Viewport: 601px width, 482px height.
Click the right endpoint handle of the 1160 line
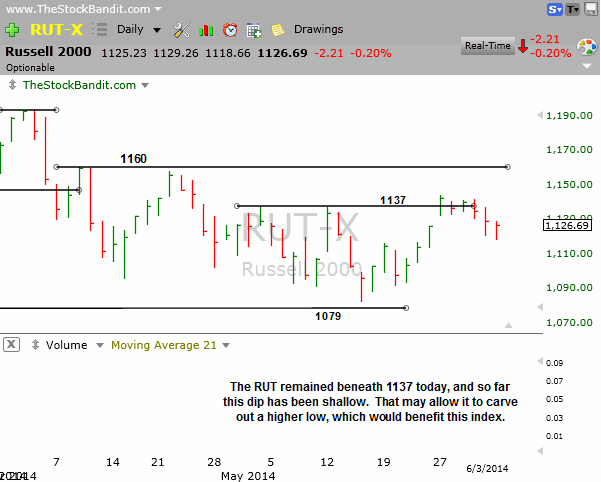coord(507,167)
